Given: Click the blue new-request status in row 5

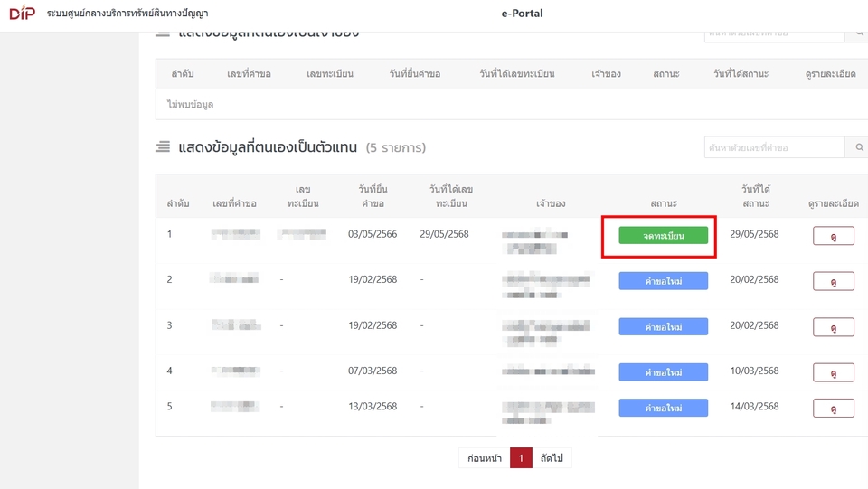Looking at the screenshot, I should tap(663, 408).
